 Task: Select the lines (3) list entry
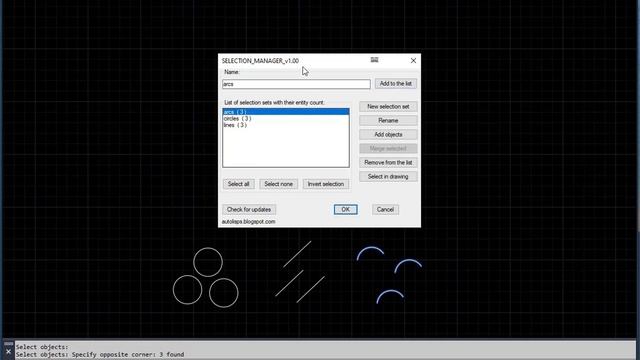tap(286, 125)
